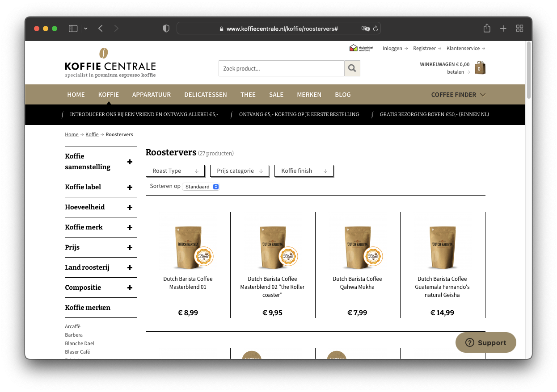Click the Barbera brand link

(74, 335)
